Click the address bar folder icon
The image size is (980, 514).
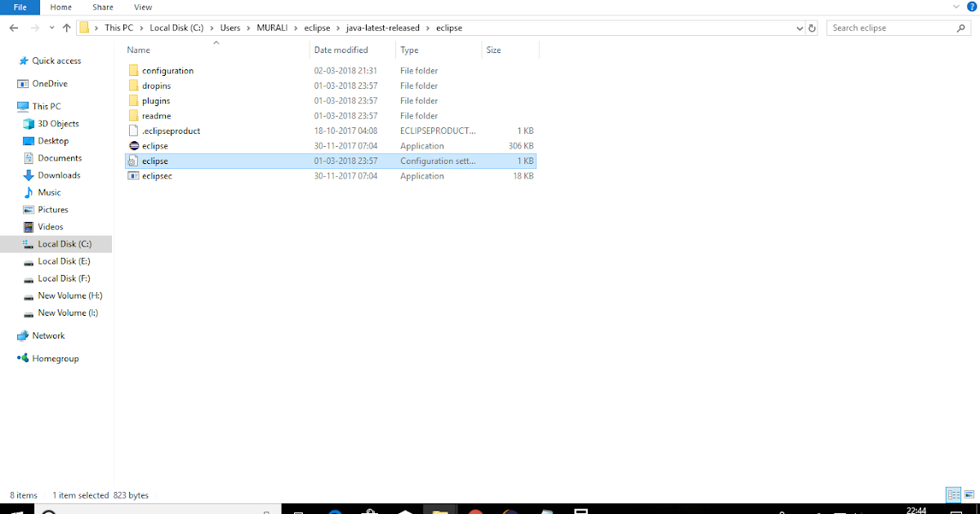(x=84, y=28)
